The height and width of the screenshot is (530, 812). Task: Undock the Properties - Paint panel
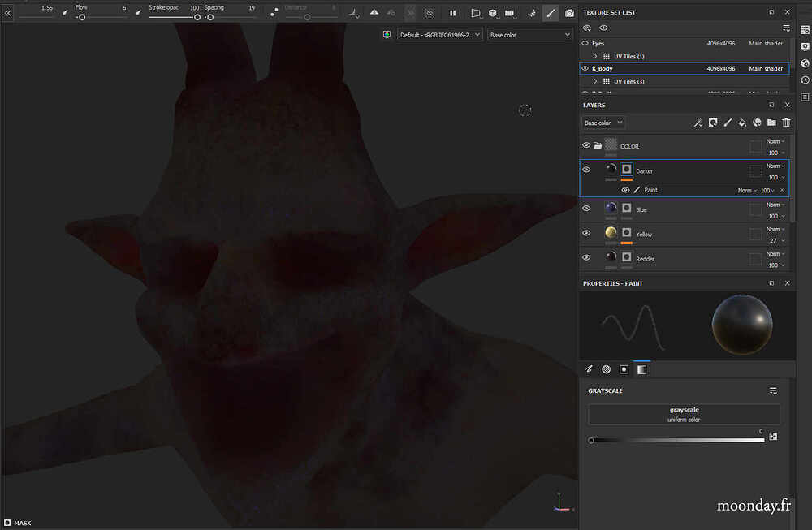point(771,283)
